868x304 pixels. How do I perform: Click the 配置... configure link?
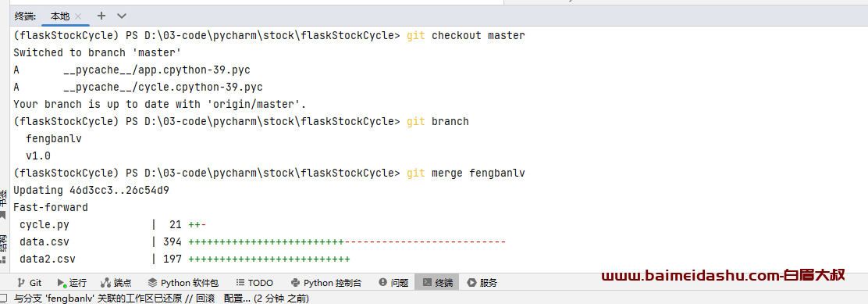(x=237, y=299)
